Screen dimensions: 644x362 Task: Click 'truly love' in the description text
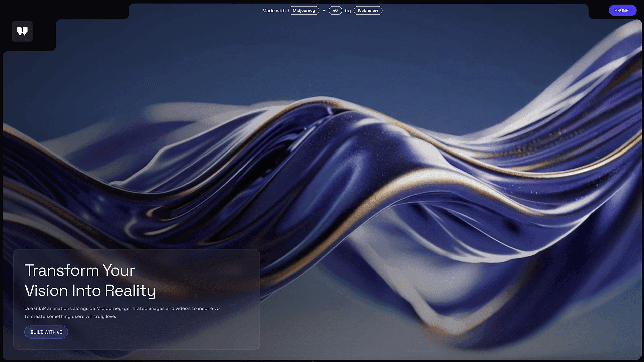pos(105,316)
